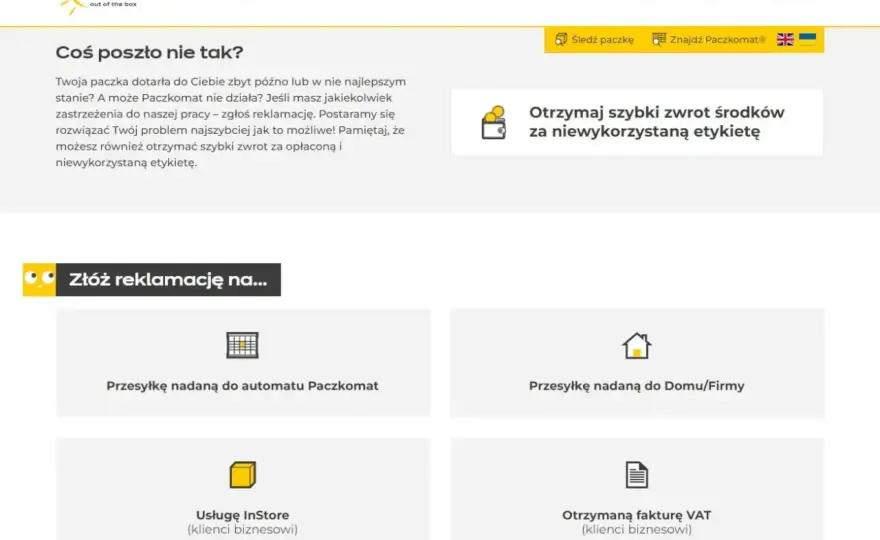This screenshot has width=880, height=540.
Task: Click the Znajdź Paczkomat locker icon
Action: click(x=659, y=39)
